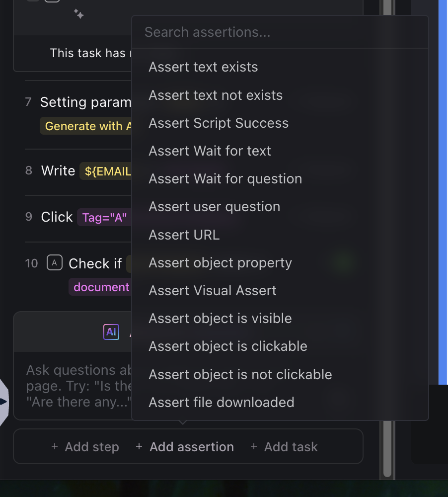Choose 'Assert text not exists' assertion
The width and height of the screenshot is (448, 497).
pos(215,95)
